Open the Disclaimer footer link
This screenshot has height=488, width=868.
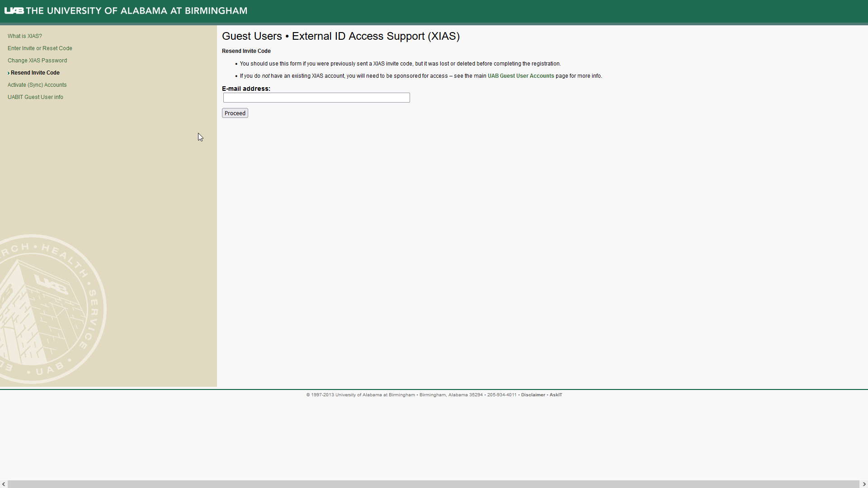point(533,395)
